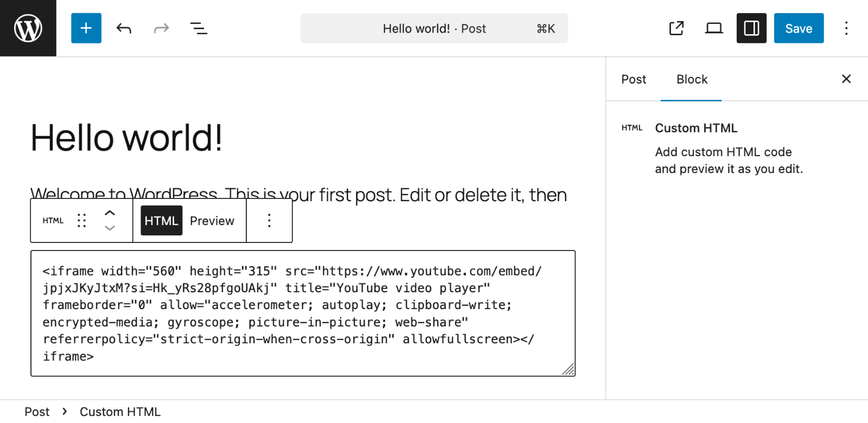Toggle the settings sidebar panel
Image resolution: width=868 pixels, height=423 pixels.
click(x=751, y=28)
